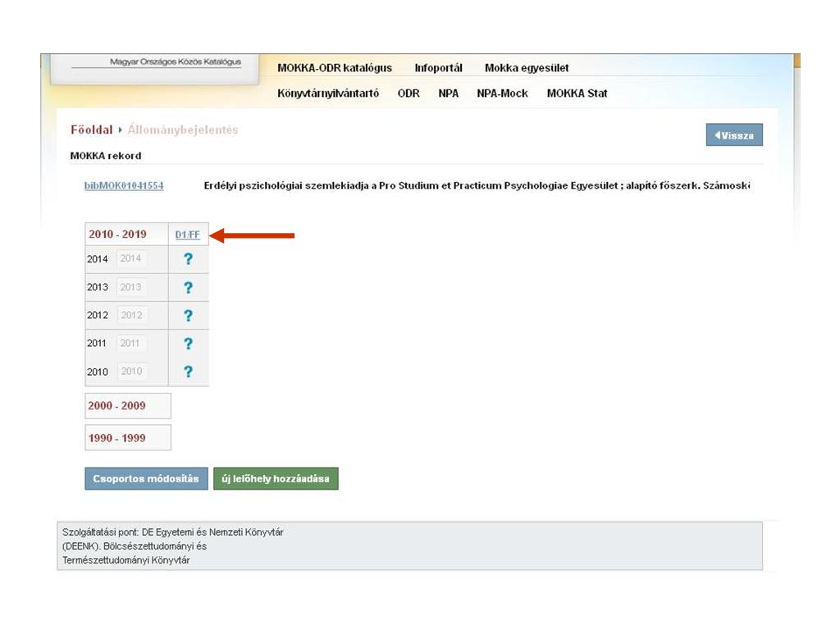
Task: Expand the 2000 - 2009 decade group
Action: coord(116,406)
